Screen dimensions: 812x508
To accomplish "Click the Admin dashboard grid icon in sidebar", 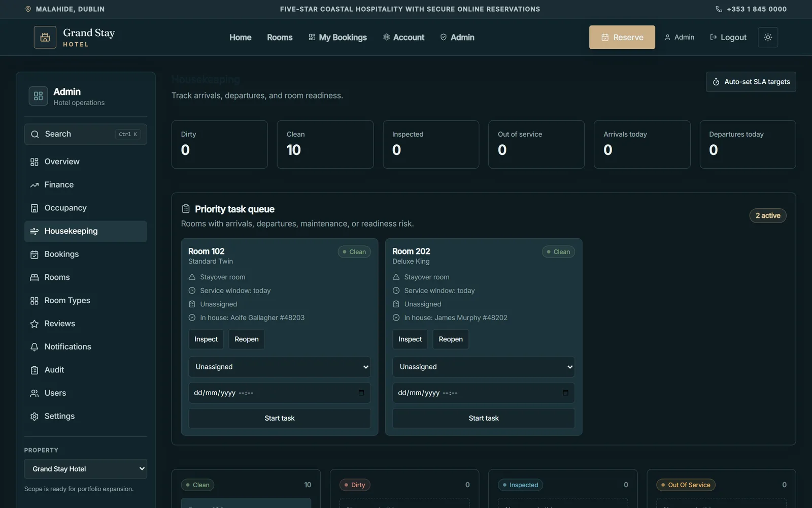I will tap(39, 96).
